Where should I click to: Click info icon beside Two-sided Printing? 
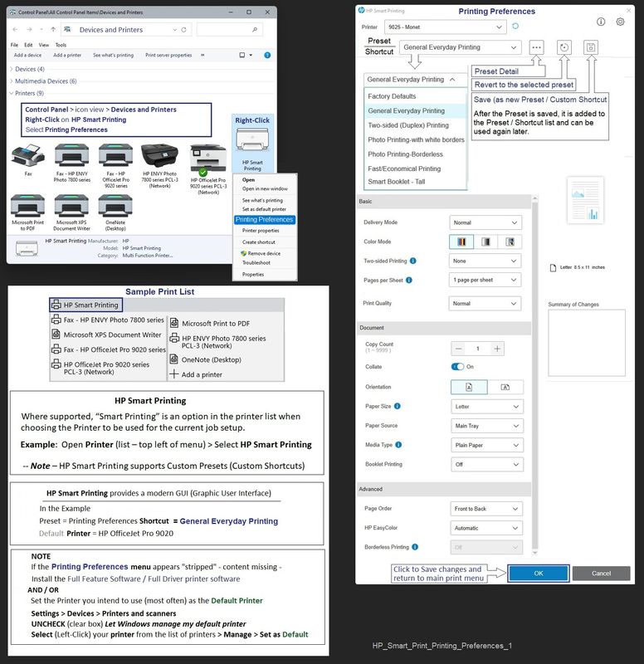tap(412, 261)
